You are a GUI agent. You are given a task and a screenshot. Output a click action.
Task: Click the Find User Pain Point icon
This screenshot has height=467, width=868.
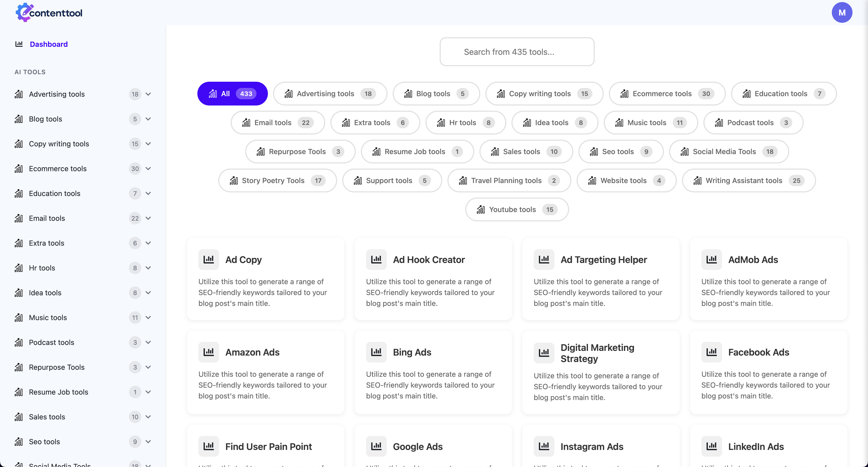(208, 446)
